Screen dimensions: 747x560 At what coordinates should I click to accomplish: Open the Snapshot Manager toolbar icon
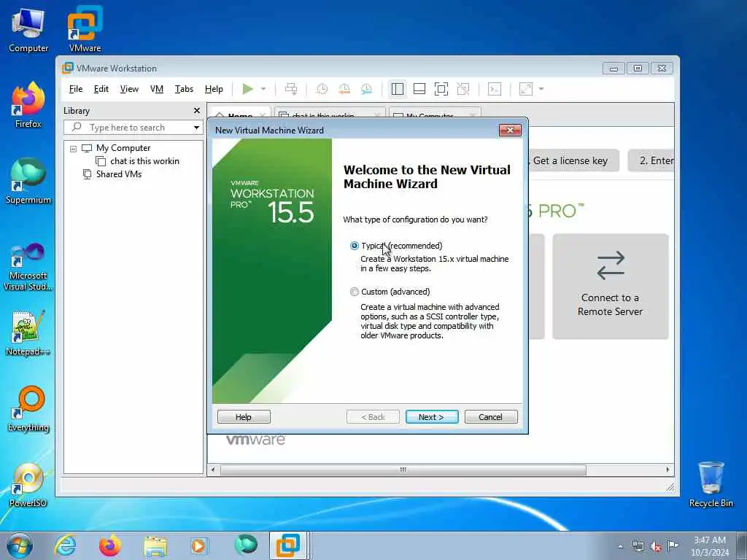click(x=366, y=89)
